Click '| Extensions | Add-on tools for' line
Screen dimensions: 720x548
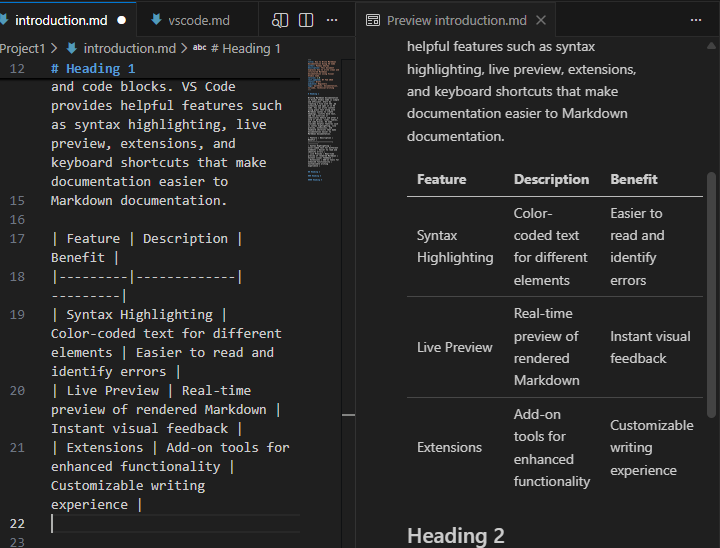(170, 447)
